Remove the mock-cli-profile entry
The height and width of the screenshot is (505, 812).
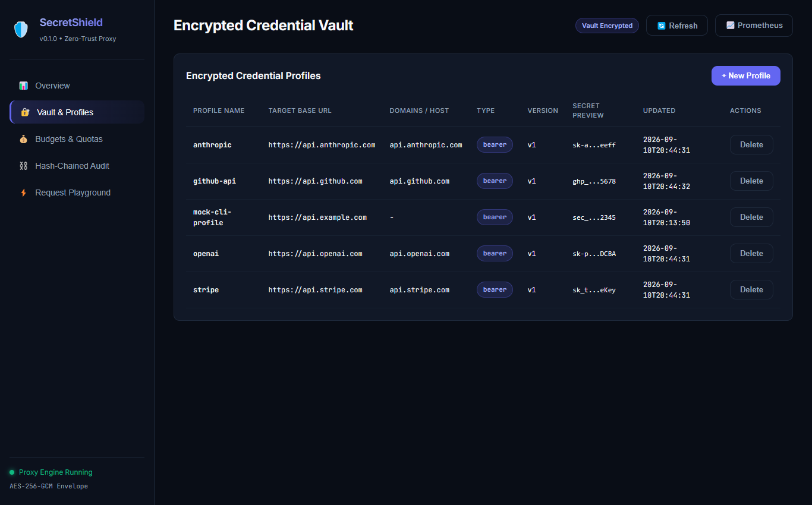[x=751, y=217]
